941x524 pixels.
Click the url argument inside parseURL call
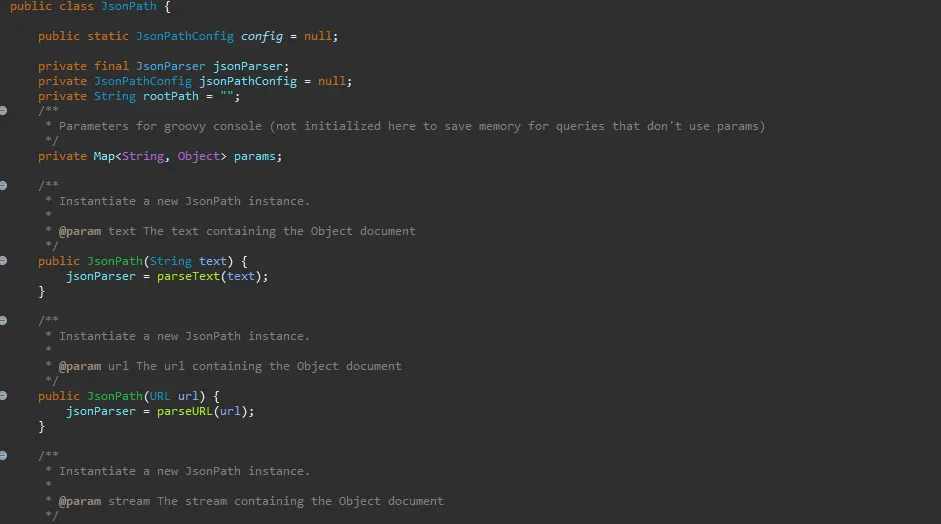click(230, 411)
